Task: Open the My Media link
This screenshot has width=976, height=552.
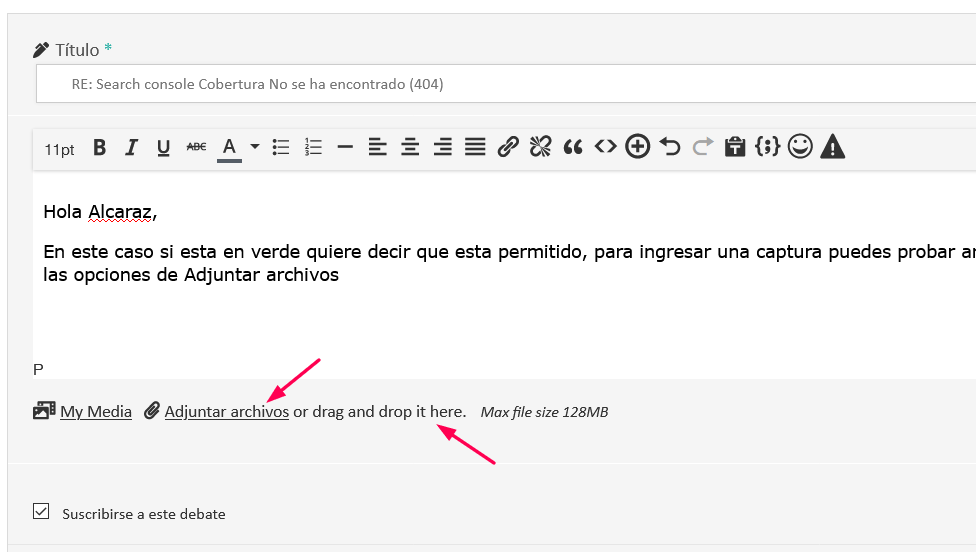Action: pyautogui.click(x=96, y=412)
